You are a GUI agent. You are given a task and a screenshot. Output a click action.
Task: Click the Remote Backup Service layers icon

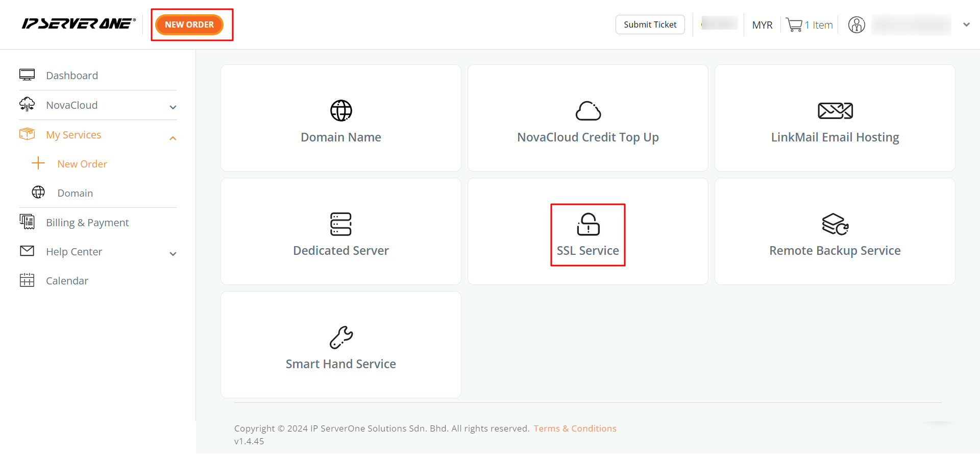pyautogui.click(x=835, y=224)
